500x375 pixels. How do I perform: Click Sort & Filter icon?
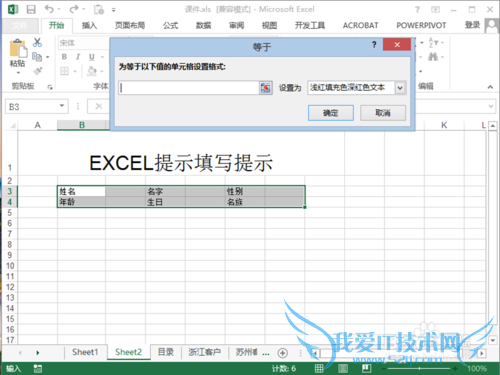[x=433, y=43]
